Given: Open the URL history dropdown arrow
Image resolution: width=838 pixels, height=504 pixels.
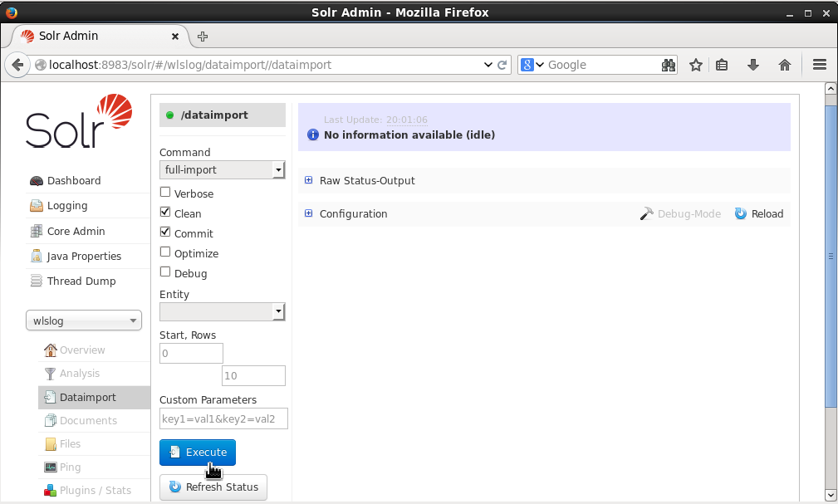Looking at the screenshot, I should [x=488, y=65].
